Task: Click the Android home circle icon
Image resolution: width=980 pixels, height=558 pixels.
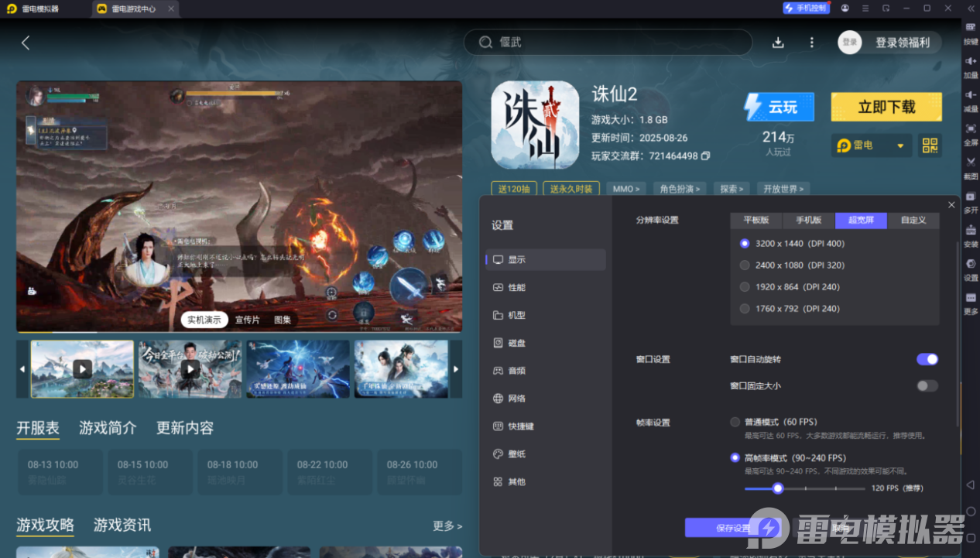Action: (x=971, y=512)
